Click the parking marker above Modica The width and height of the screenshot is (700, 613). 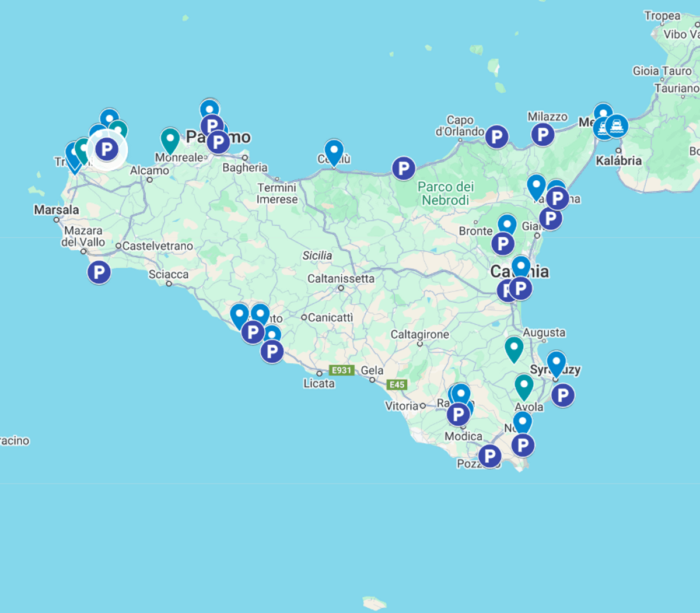pyautogui.click(x=459, y=415)
